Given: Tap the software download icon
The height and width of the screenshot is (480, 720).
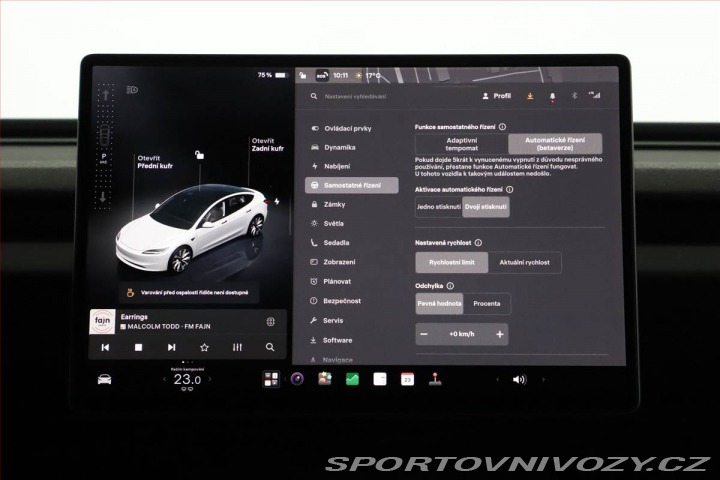Looking at the screenshot, I should (x=530, y=96).
